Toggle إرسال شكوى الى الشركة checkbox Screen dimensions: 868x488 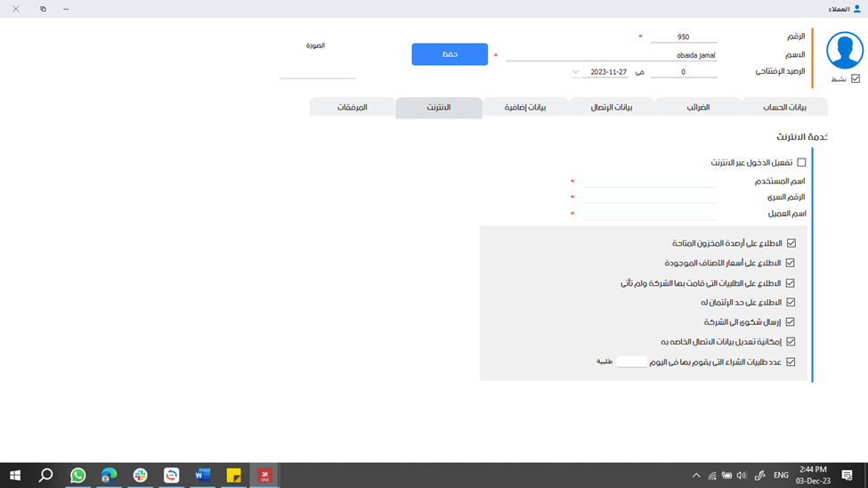791,321
